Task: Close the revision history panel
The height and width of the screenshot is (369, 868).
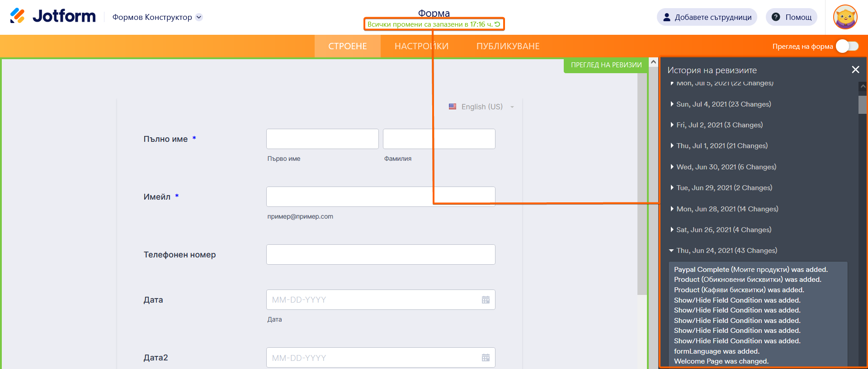Action: [855, 70]
